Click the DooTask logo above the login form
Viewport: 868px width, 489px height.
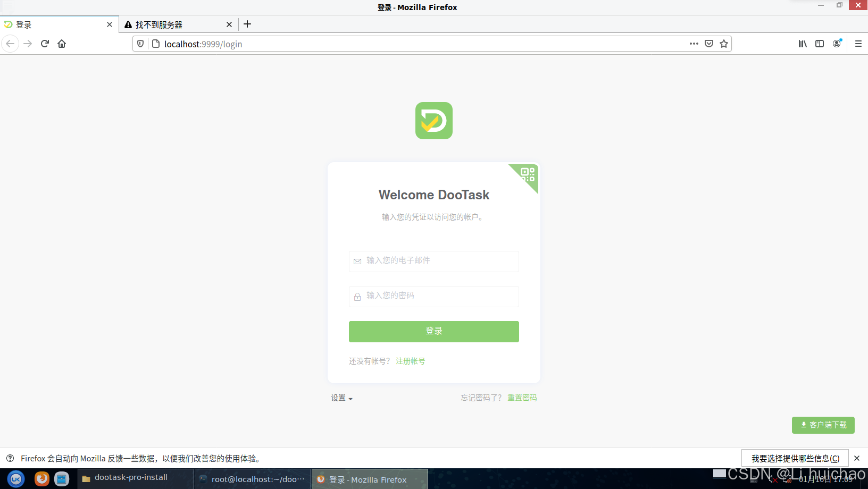click(x=433, y=121)
